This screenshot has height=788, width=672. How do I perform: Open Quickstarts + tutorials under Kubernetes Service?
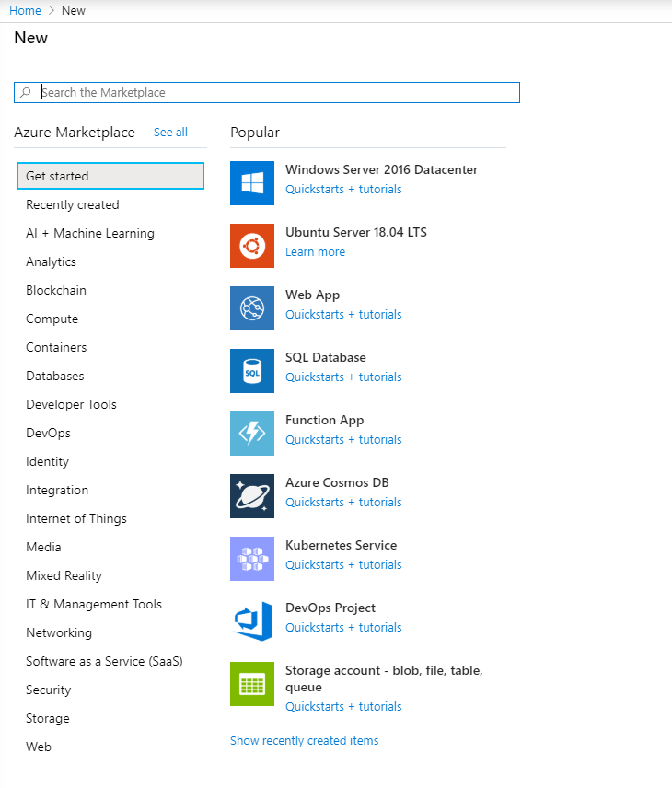(343, 565)
